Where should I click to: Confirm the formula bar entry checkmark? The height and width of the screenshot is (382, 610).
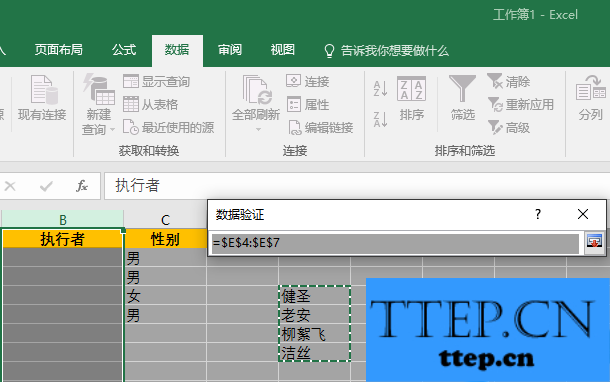[x=46, y=186]
